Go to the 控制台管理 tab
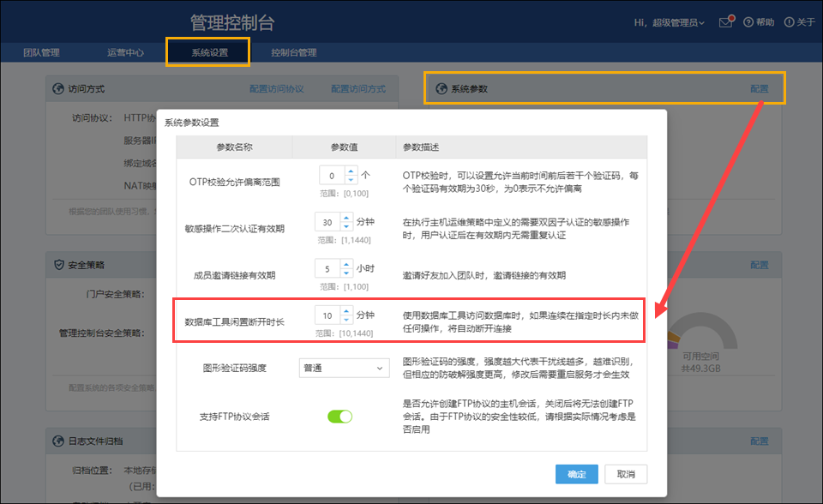This screenshot has width=823, height=504. coord(293,52)
